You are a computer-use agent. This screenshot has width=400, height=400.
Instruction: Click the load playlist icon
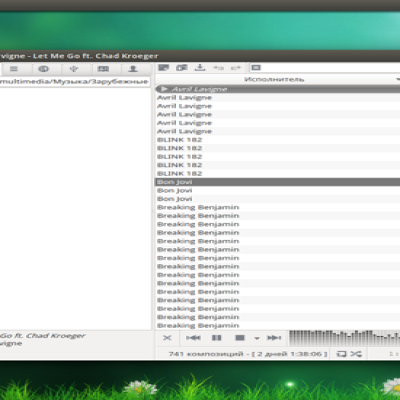pos(182,68)
